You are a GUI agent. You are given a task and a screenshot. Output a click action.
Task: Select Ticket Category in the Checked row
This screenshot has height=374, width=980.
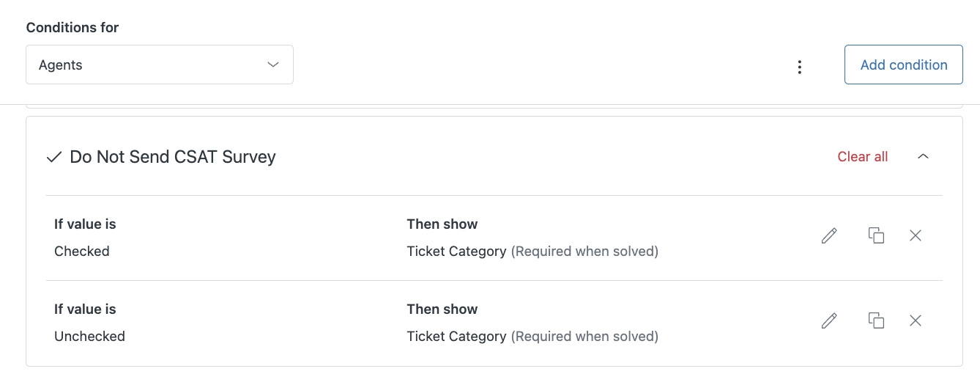(x=456, y=252)
